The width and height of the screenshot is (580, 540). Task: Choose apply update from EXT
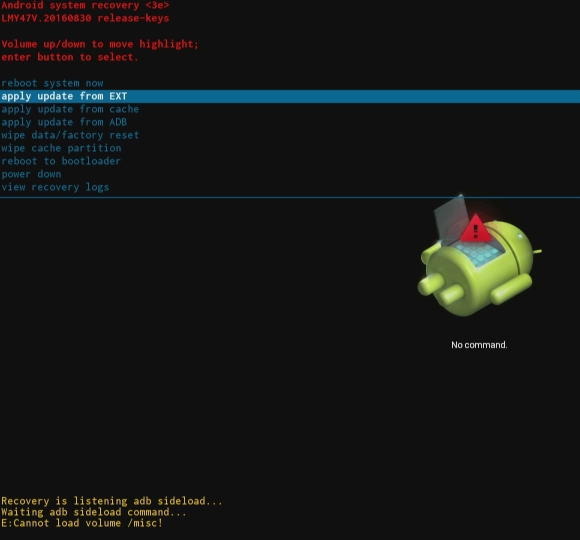pos(290,96)
